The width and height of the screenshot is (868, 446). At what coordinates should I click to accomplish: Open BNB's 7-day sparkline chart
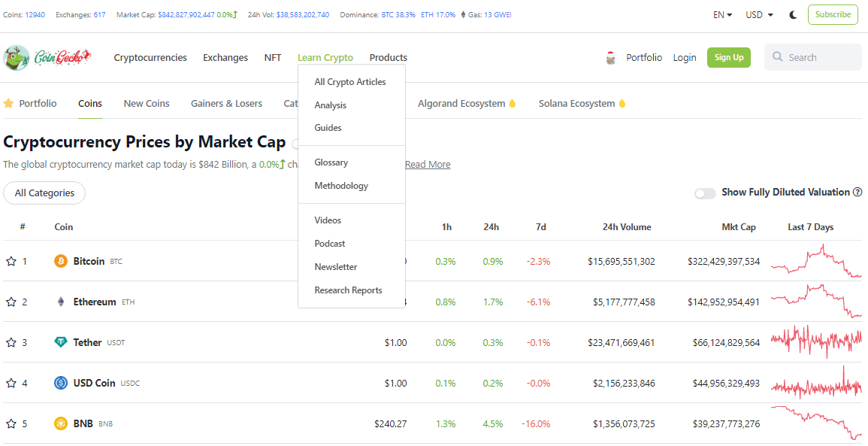pos(816,423)
